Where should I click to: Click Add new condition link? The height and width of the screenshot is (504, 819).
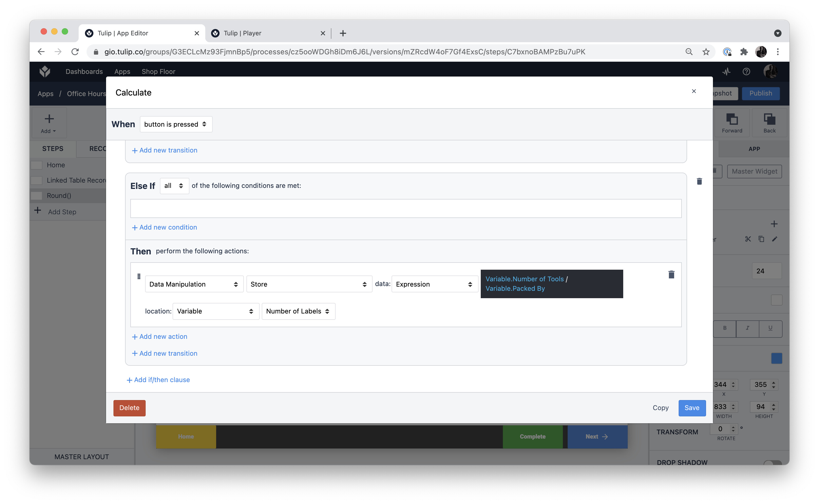(164, 227)
